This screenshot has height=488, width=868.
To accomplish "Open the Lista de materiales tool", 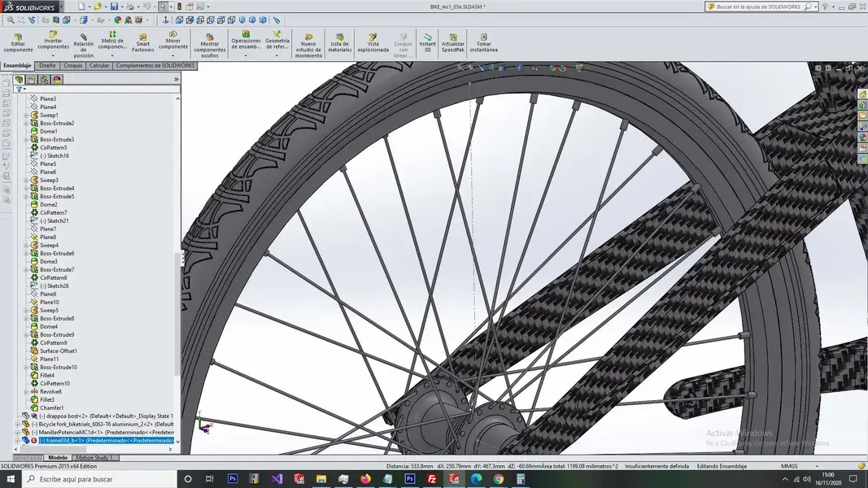I will pos(340,43).
